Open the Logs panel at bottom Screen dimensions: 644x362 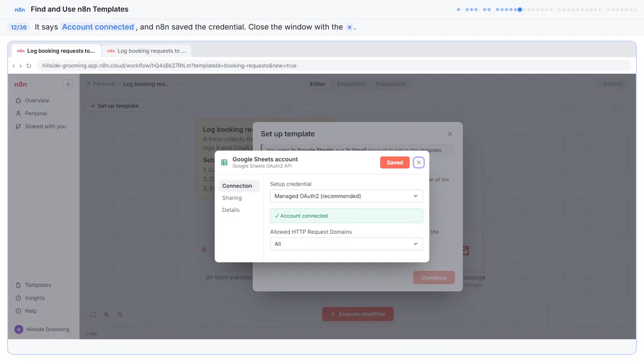pos(92,333)
